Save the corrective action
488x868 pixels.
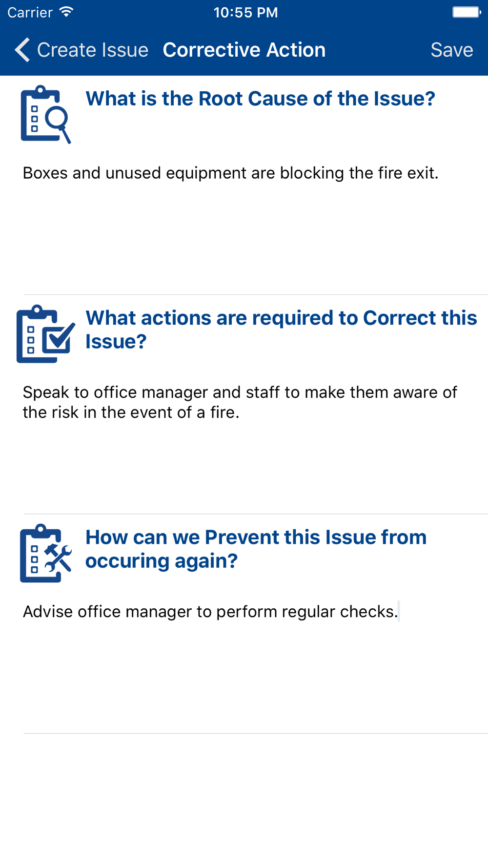(451, 50)
